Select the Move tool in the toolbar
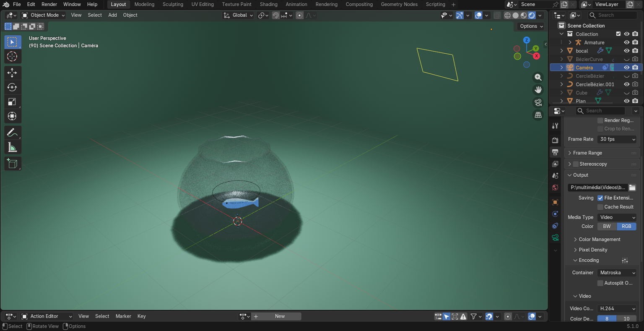Screen dimensions: 644x331 pos(12,73)
